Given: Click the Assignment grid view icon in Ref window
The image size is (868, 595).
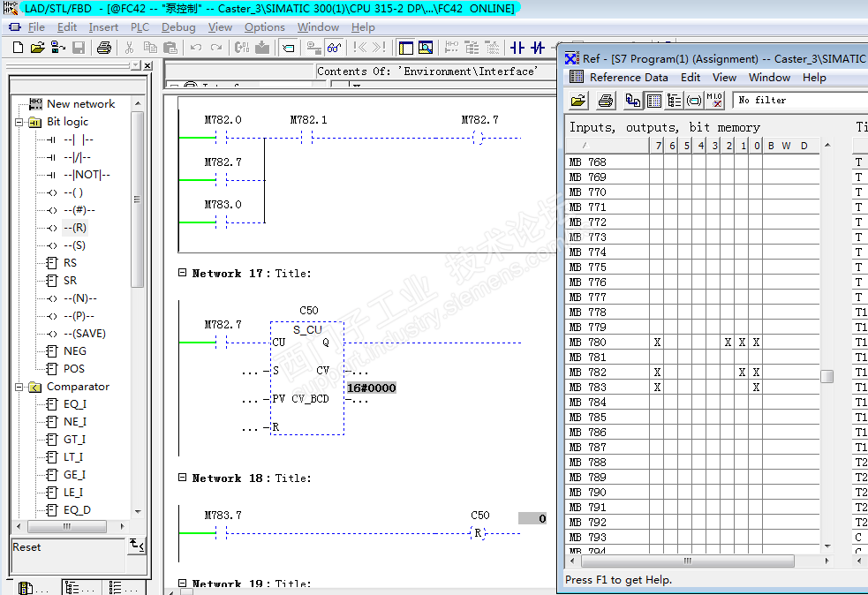Looking at the screenshot, I should click(x=653, y=100).
